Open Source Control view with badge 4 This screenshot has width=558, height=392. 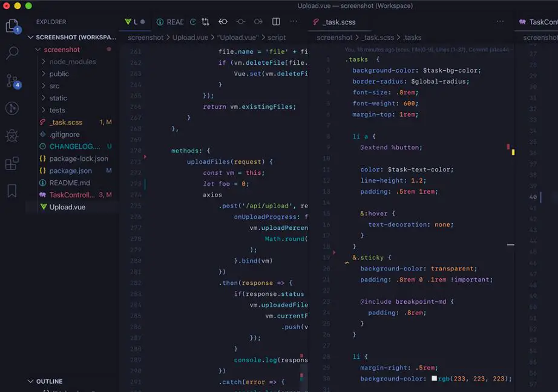coord(13,81)
